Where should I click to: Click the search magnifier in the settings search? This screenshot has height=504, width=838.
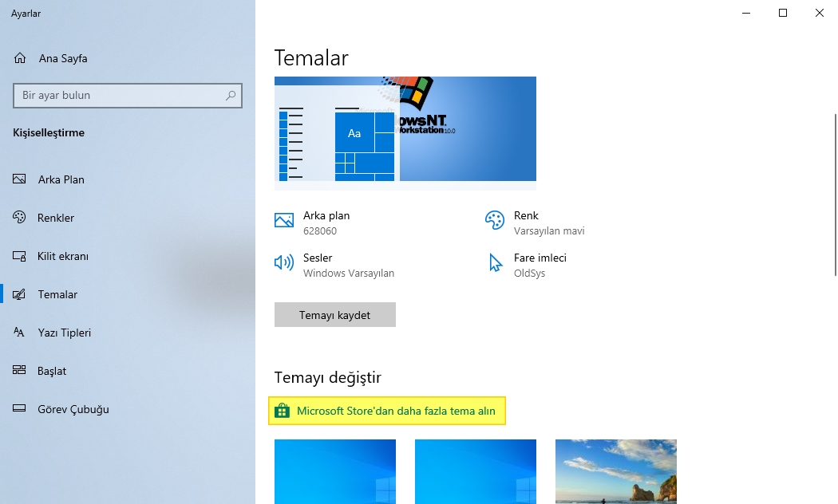tap(231, 95)
